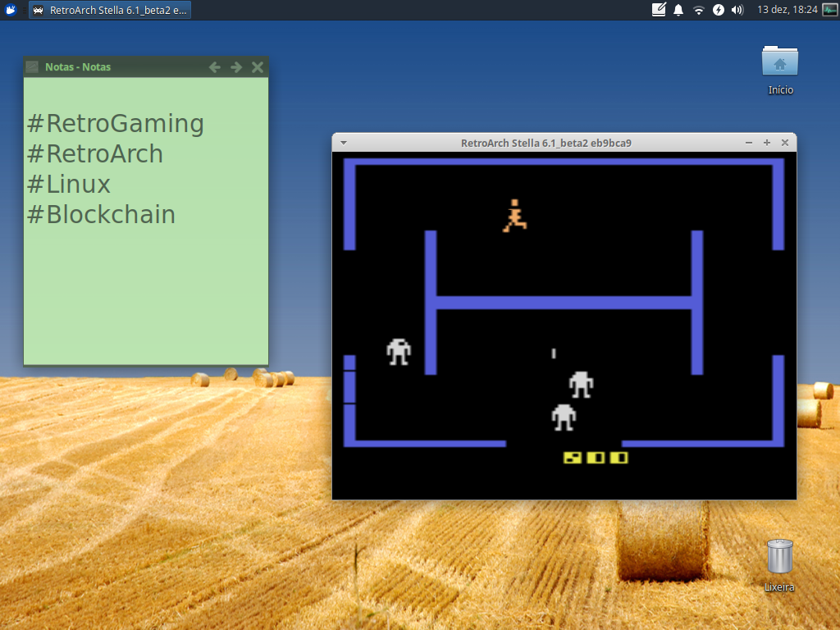Click the RetroArch Stella 6.1_beta2 title bar text
The height and width of the screenshot is (630, 840).
click(546, 143)
